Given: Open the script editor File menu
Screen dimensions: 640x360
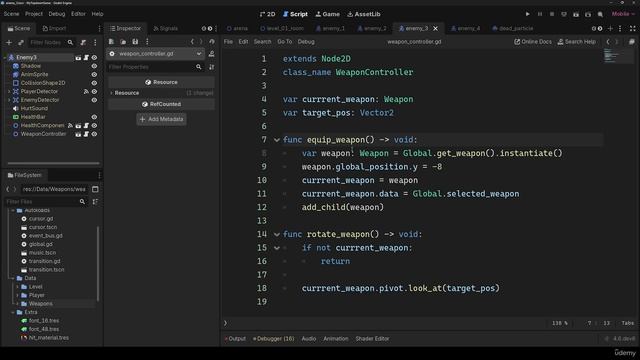Looking at the screenshot, I should tap(228, 42).
